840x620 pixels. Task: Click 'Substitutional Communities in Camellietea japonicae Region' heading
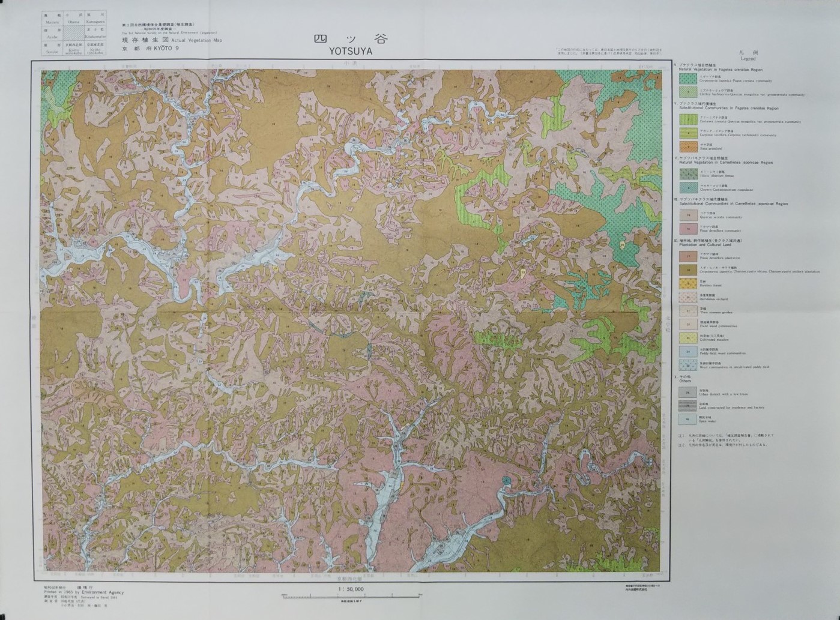[734, 203]
